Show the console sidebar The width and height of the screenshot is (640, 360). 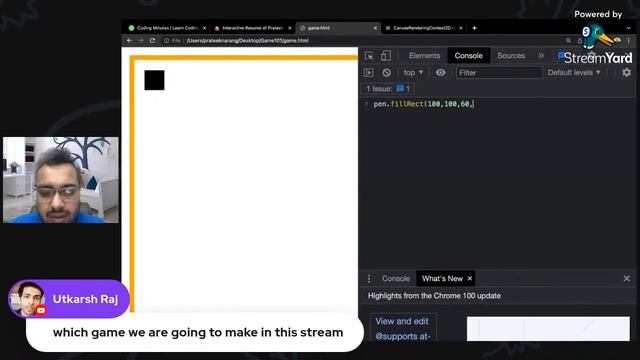tap(369, 73)
